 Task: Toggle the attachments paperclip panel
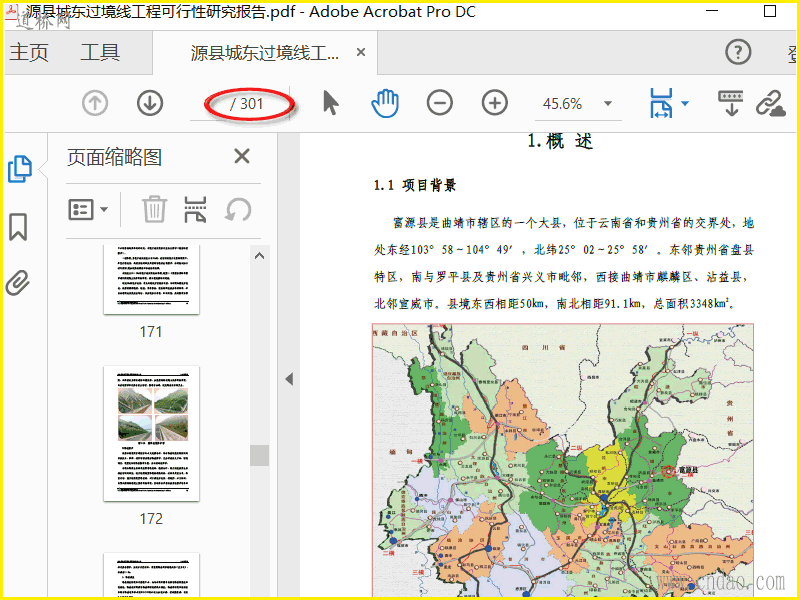(x=18, y=283)
